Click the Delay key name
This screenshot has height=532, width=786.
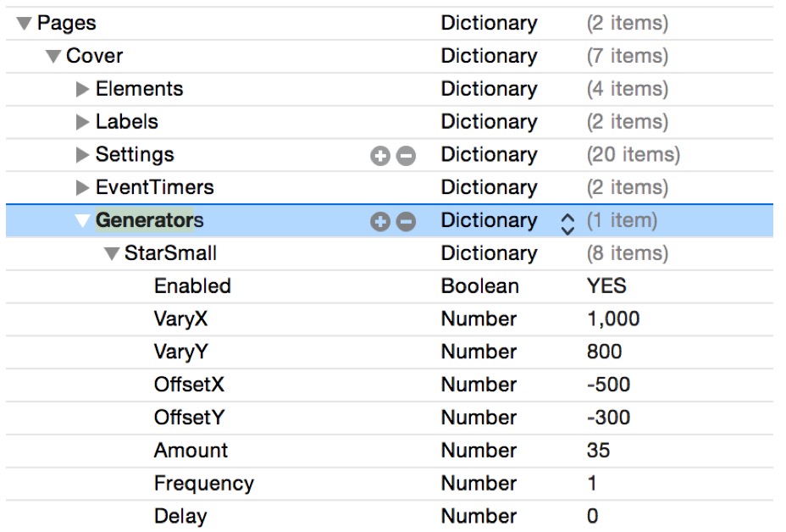point(183,516)
